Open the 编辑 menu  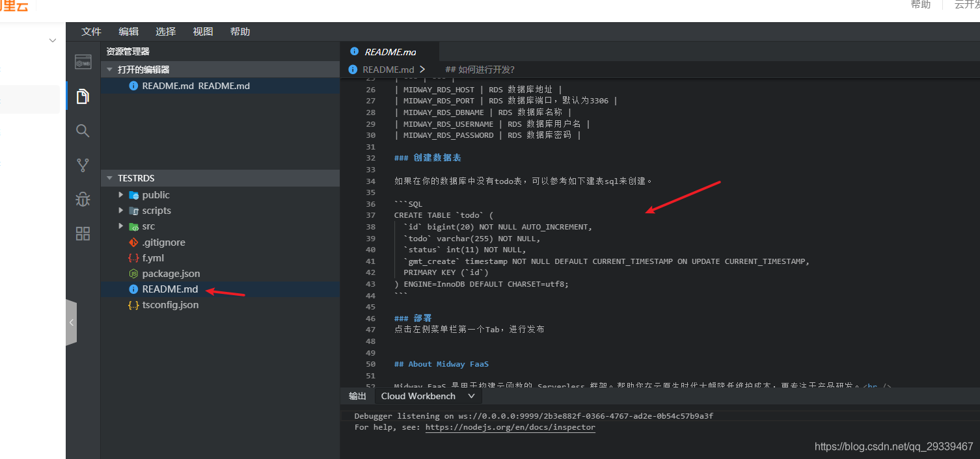(x=128, y=31)
